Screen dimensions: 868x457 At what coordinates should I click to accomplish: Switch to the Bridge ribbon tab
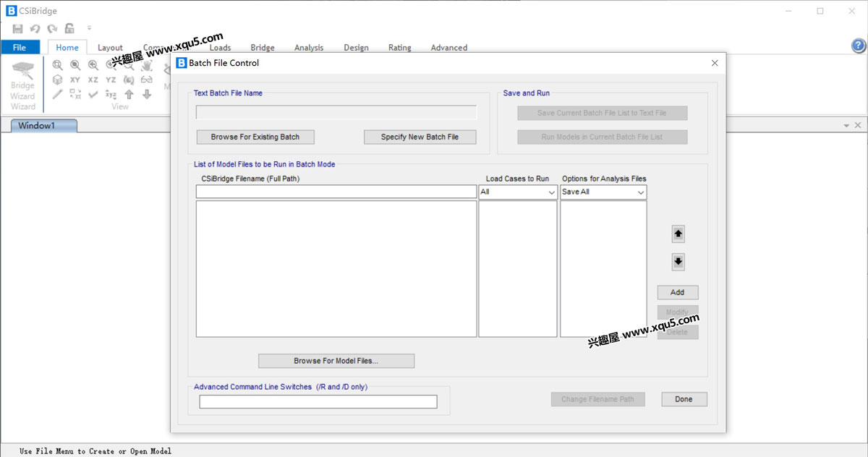coord(263,48)
